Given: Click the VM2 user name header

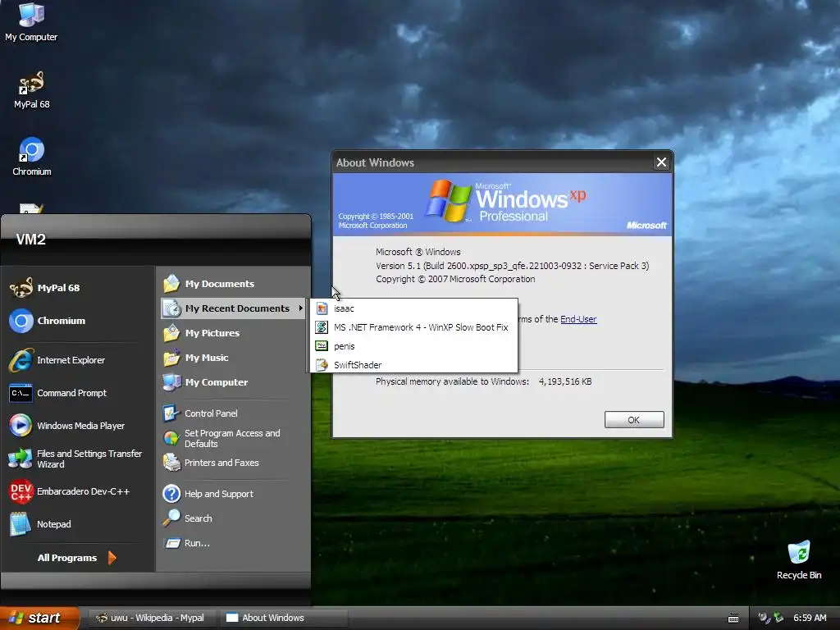Looking at the screenshot, I should (30, 239).
